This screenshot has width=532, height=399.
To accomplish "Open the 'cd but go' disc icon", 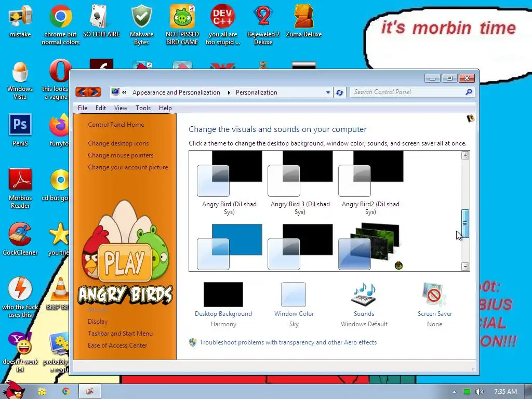I will click(x=59, y=180).
